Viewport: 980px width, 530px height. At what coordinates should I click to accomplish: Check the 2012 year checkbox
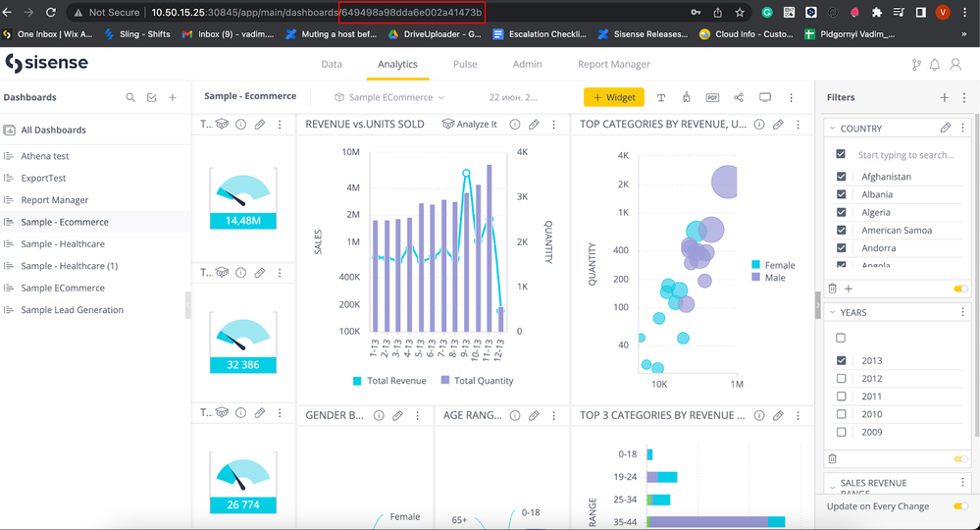841,379
